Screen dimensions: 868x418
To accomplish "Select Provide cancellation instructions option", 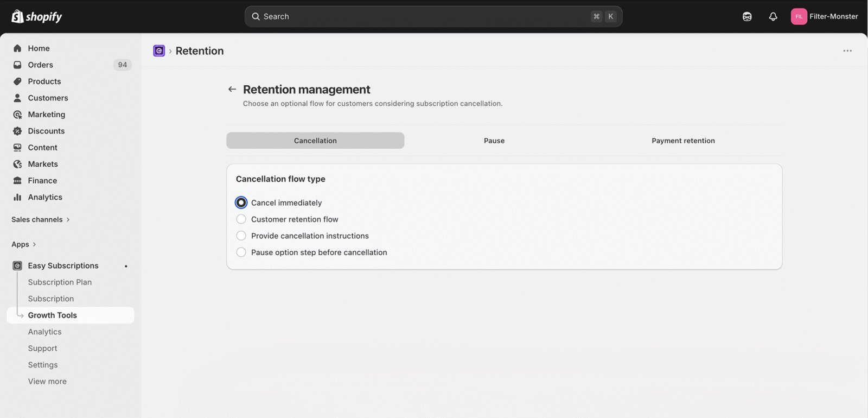I will click(x=241, y=236).
